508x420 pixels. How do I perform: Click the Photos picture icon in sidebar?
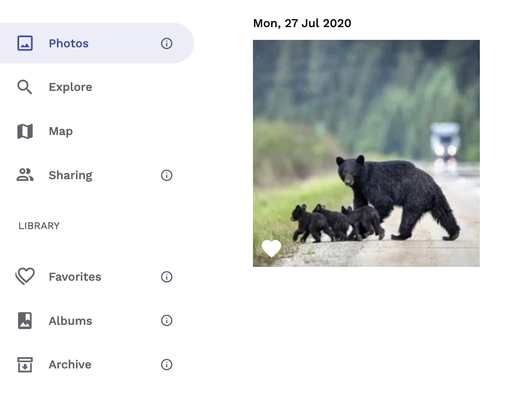tap(25, 44)
